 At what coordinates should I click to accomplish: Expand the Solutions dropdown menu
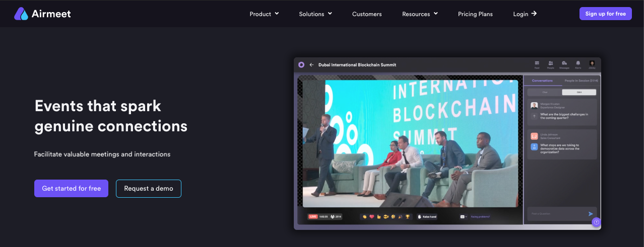(x=315, y=14)
